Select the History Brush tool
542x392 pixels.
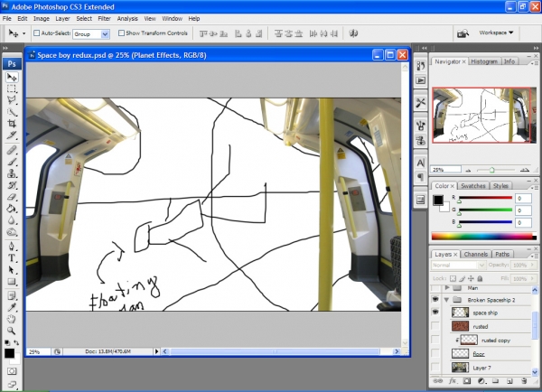coord(12,185)
